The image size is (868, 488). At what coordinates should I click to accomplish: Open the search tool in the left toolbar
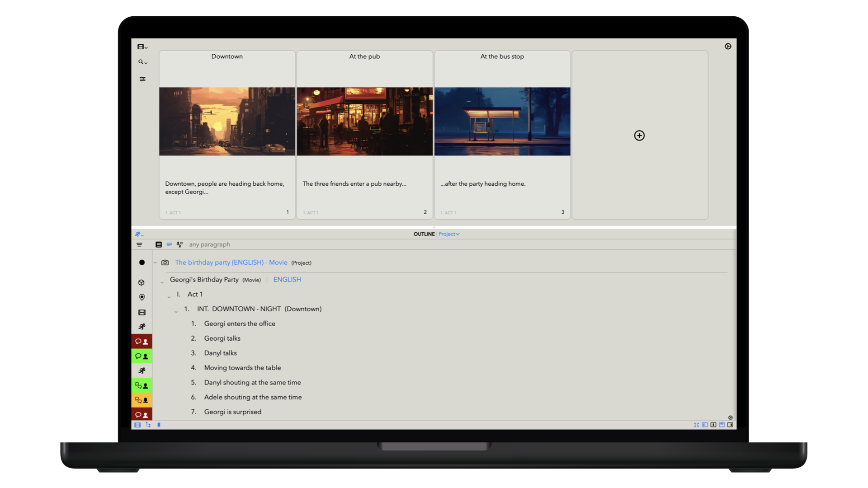(142, 62)
